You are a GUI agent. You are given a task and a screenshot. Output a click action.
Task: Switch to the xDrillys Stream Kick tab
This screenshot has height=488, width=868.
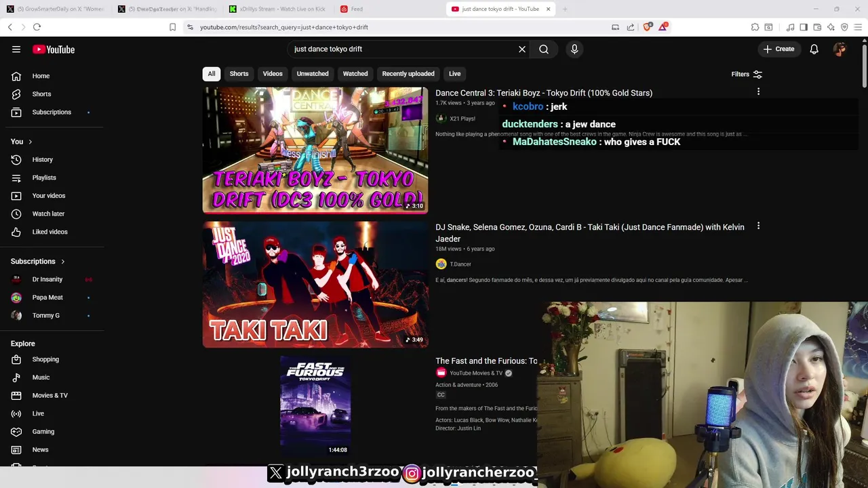tap(278, 9)
